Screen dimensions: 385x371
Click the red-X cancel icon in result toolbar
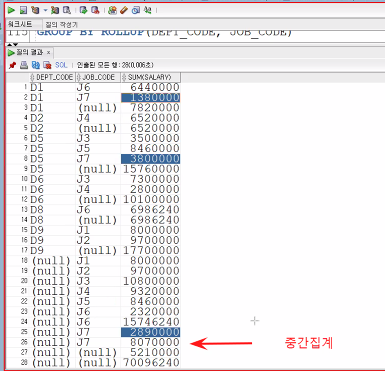[x=47, y=65]
